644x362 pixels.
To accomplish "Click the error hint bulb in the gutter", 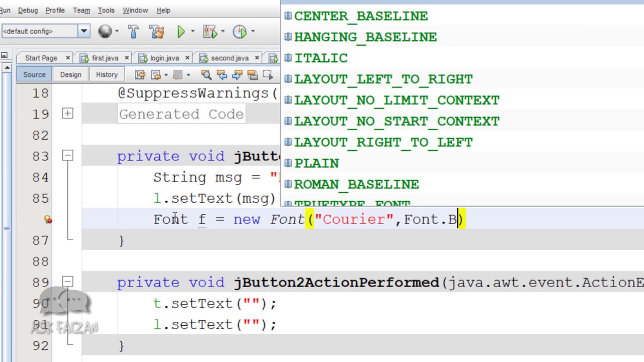I will [48, 219].
